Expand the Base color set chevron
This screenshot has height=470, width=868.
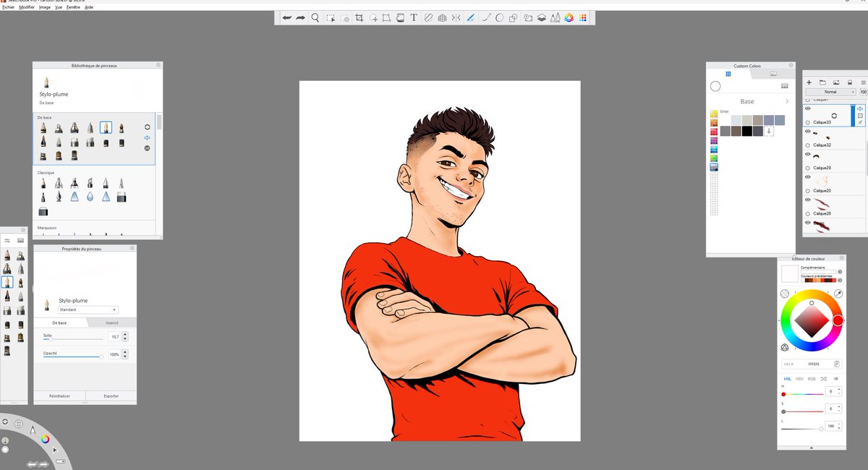click(x=787, y=101)
